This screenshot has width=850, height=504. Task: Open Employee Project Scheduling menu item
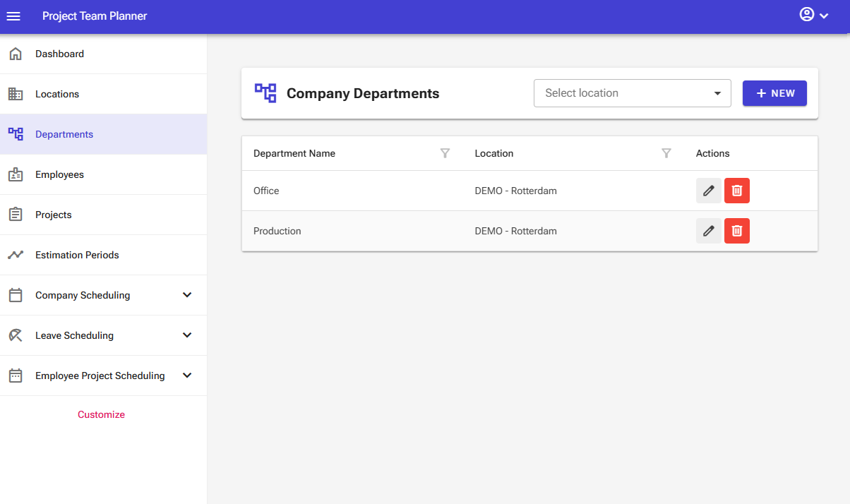pyautogui.click(x=103, y=376)
